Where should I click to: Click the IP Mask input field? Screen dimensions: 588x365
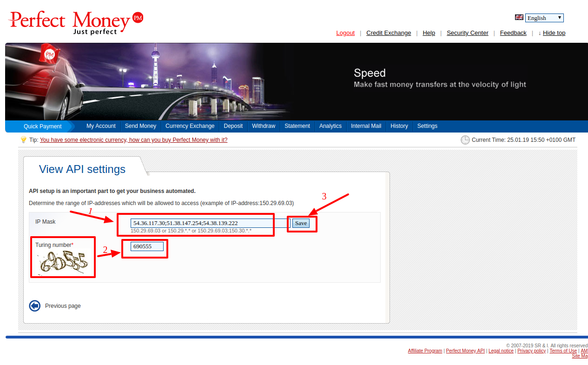pyautogui.click(x=210, y=223)
